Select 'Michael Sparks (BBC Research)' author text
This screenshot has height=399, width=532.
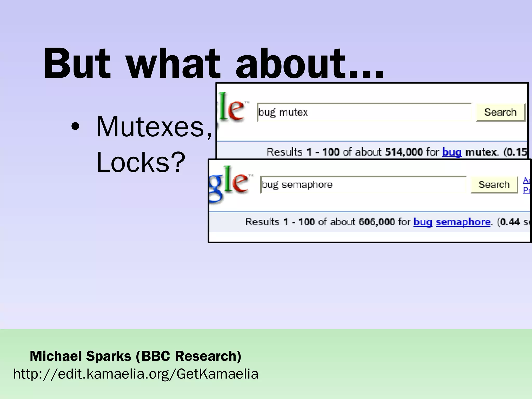(136, 356)
